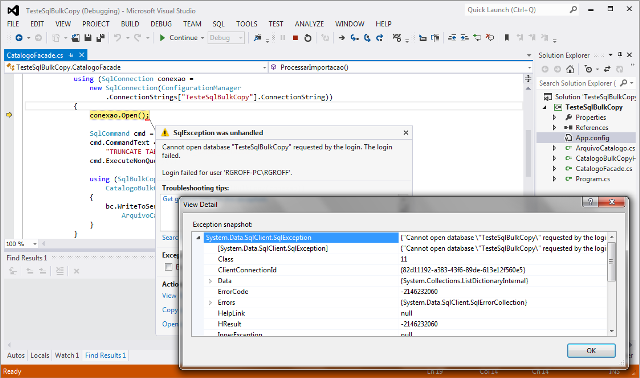640x378 pixels.
Task: Expand the Properties node in Solution Explorer
Action: pos(554,118)
